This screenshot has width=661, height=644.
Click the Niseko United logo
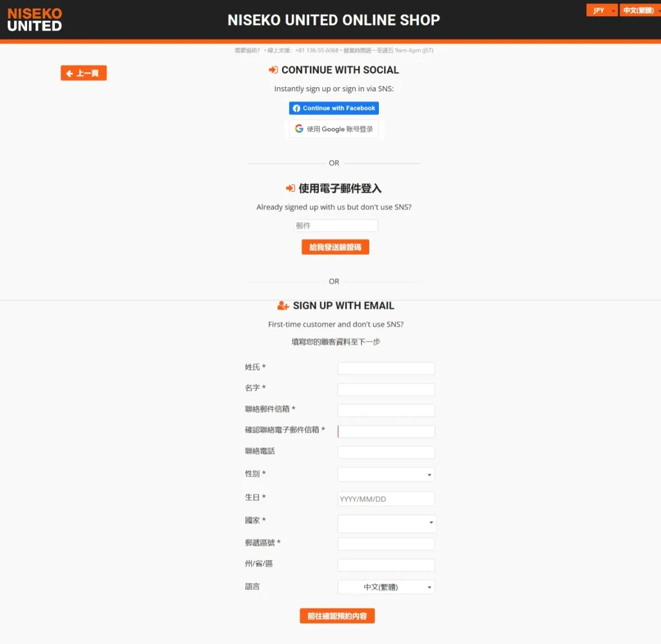click(35, 19)
